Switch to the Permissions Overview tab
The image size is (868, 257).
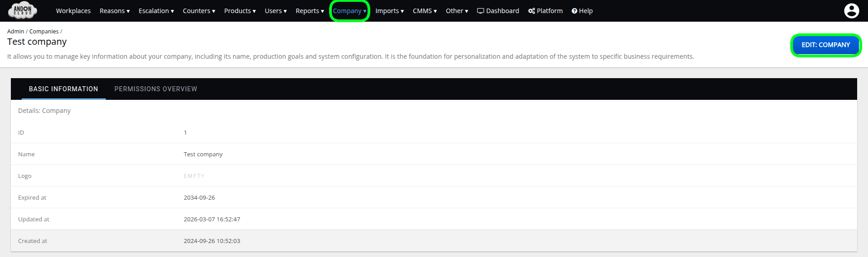[x=156, y=89]
